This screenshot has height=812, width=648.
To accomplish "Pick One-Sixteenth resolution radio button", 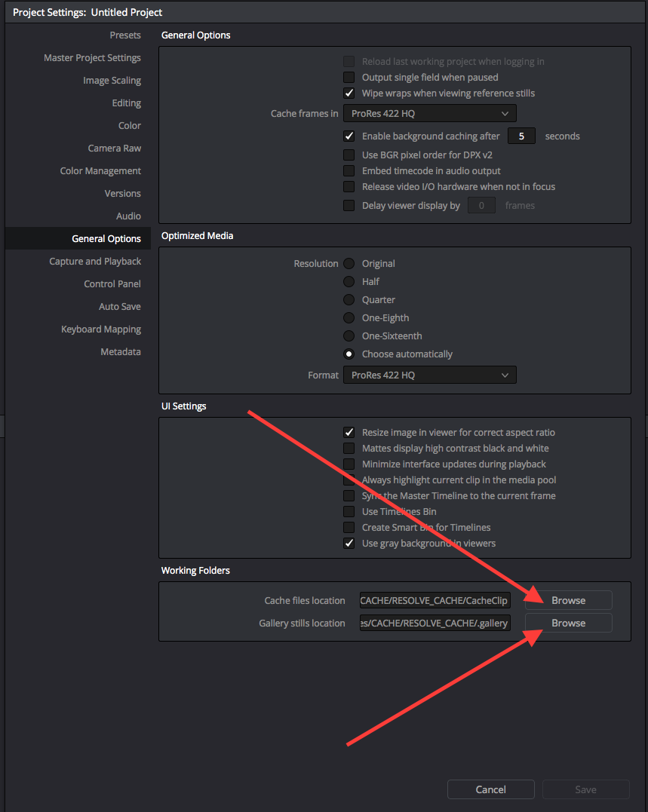I will [349, 336].
